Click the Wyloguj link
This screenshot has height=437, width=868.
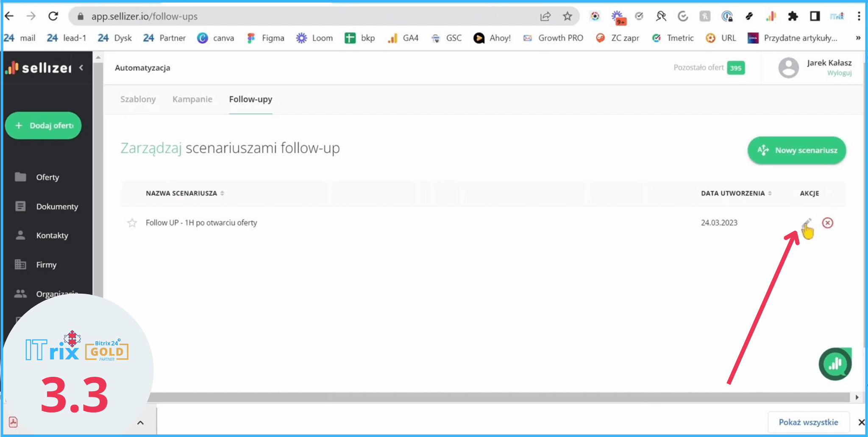coord(839,73)
